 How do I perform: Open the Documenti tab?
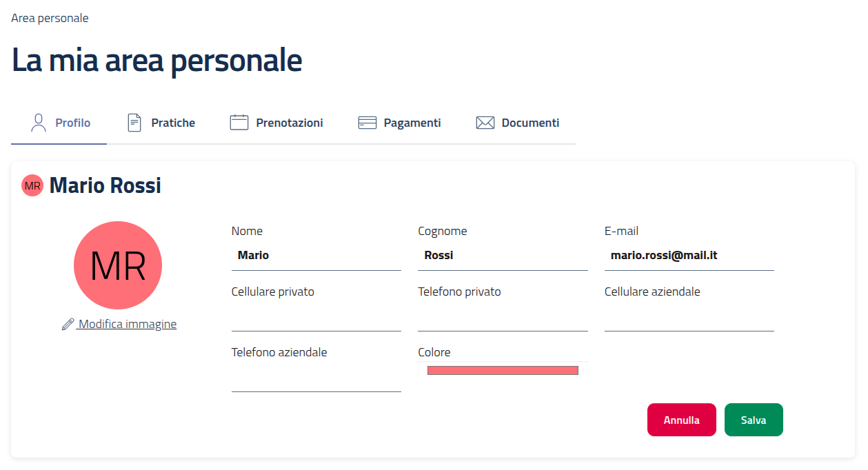click(x=529, y=123)
